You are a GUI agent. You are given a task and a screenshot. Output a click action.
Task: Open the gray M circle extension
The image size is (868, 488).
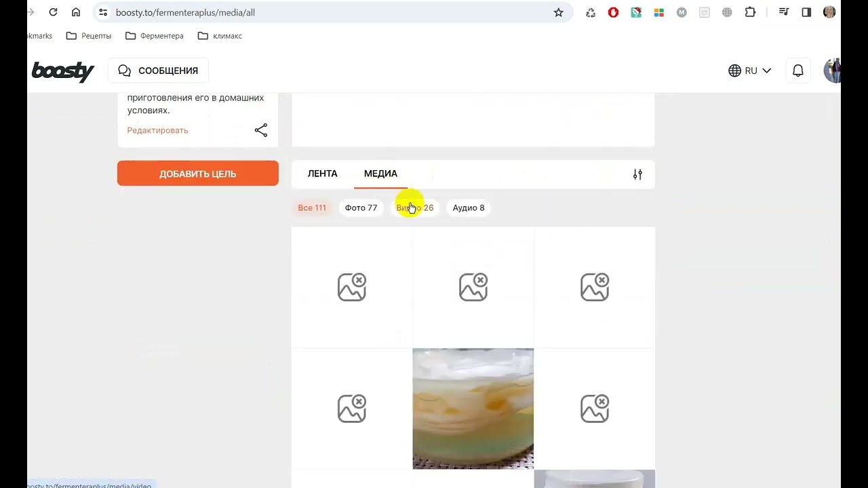coord(682,12)
